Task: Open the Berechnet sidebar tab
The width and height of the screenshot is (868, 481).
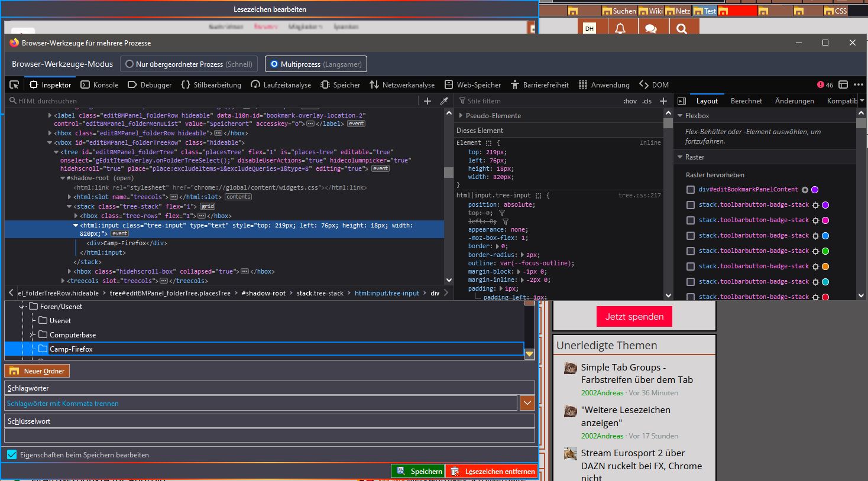Action: [746, 101]
